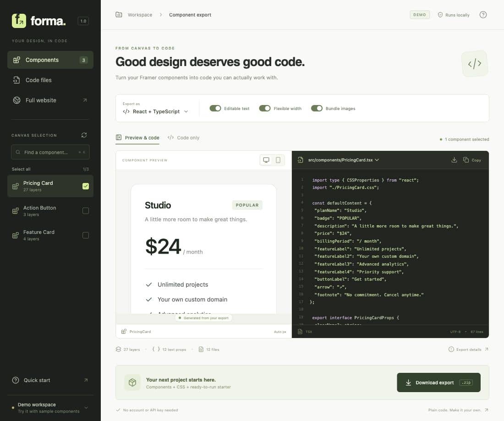504x421 pixels.
Task: Expand the Demo workspace switcher
Action: 50,408
